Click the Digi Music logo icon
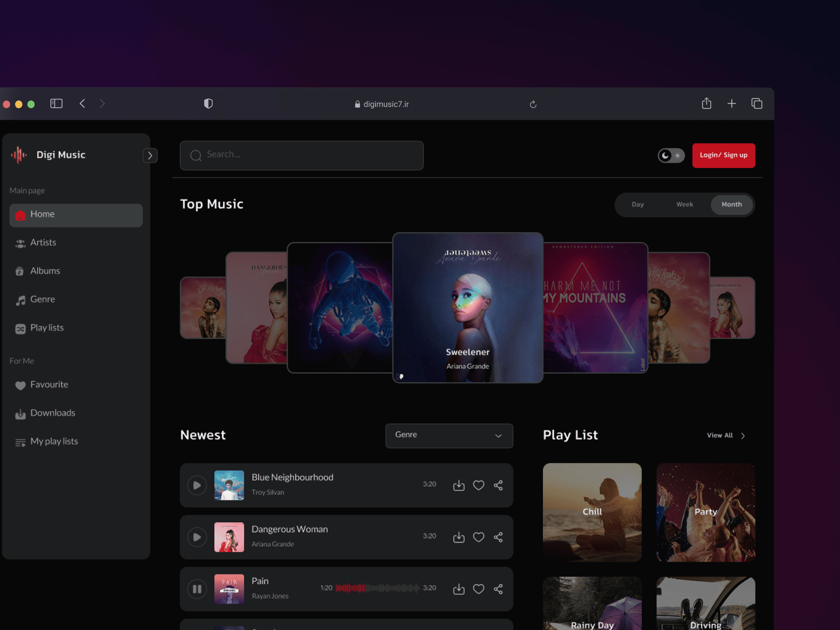840x630 pixels. [x=19, y=155]
